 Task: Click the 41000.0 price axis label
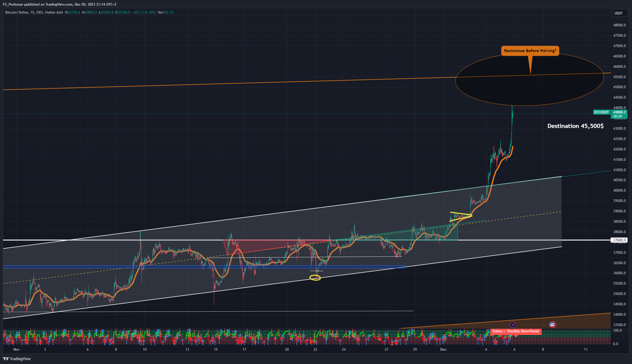(619, 170)
